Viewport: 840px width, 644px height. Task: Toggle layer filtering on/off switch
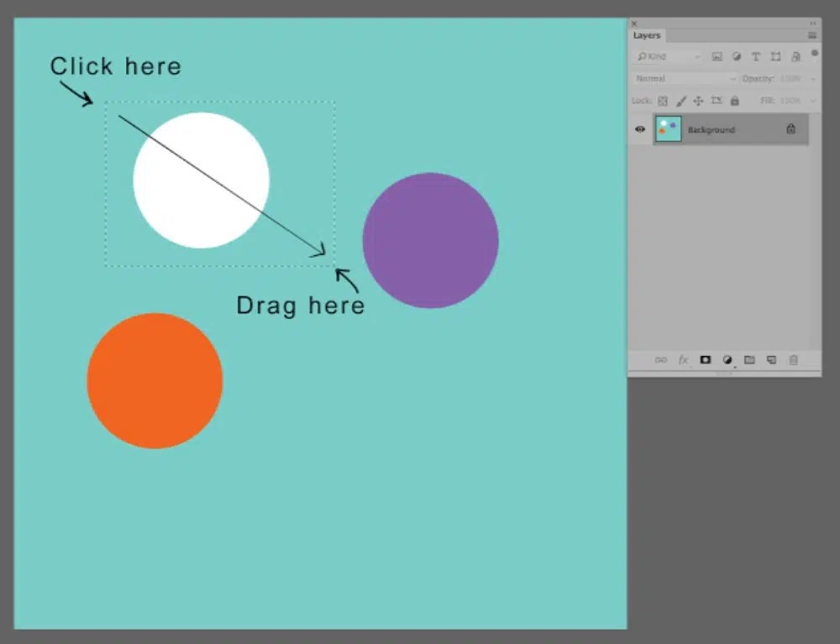coord(814,54)
